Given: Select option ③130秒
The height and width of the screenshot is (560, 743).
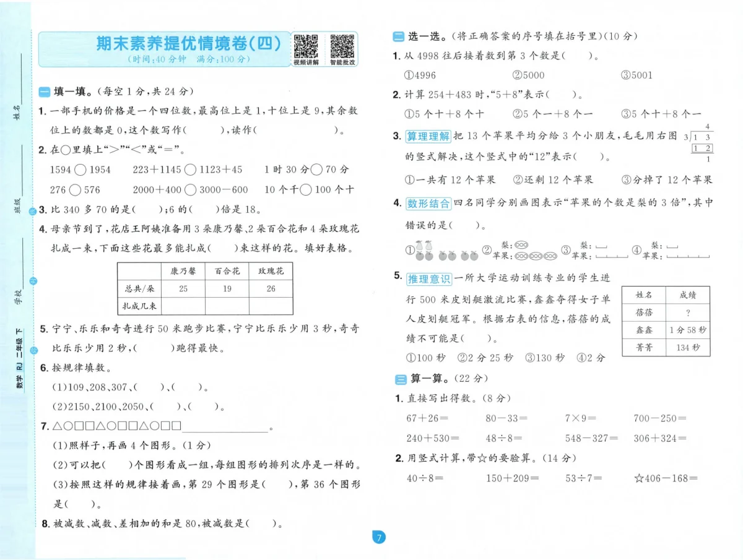Looking at the screenshot, I should pyautogui.click(x=545, y=358).
